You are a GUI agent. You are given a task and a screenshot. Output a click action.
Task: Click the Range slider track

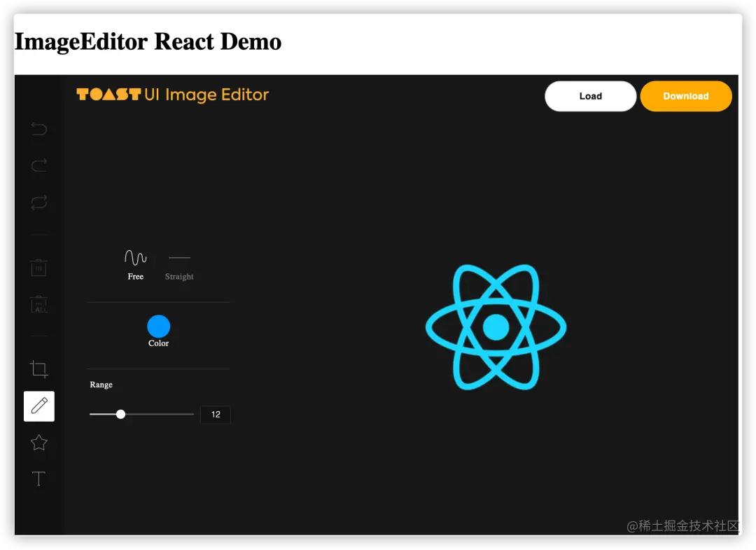coord(141,414)
